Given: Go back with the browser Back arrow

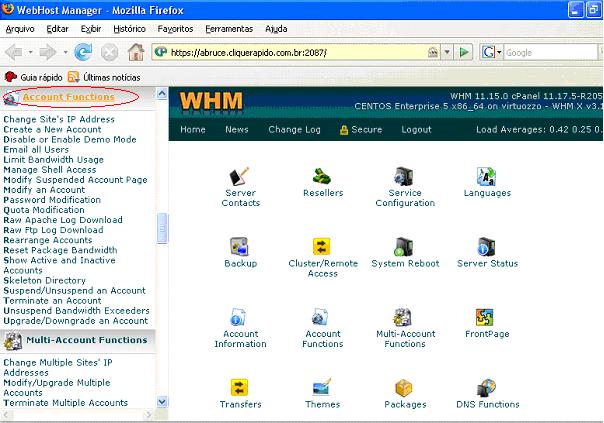Looking at the screenshot, I should coord(14,52).
